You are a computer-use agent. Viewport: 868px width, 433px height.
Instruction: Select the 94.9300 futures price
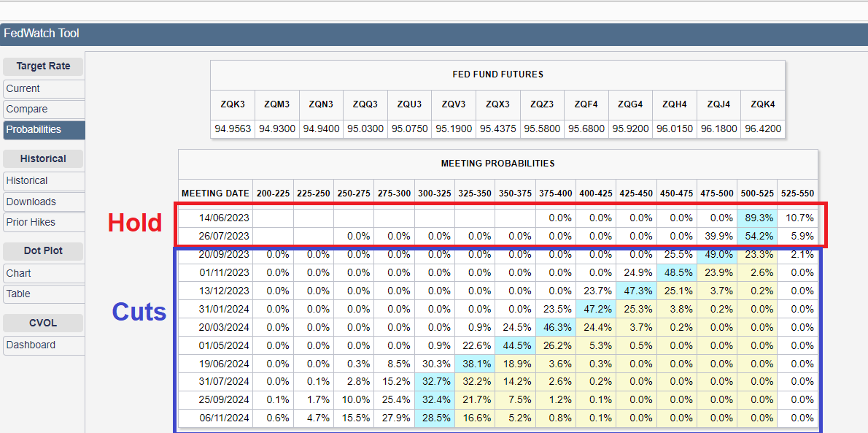click(x=276, y=129)
